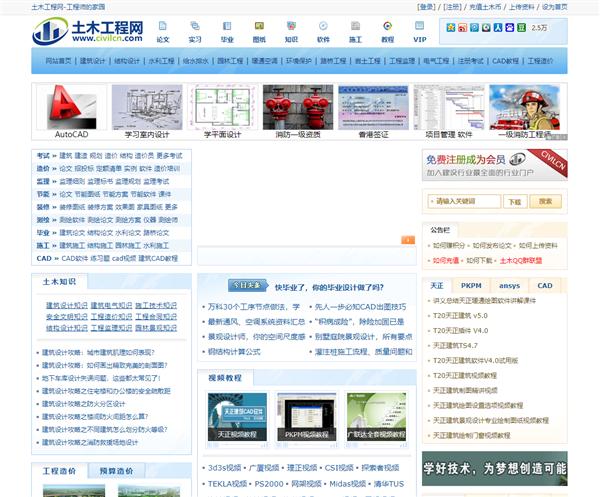Open the 软件 disc icon
Screen dimensions: 600x497
pyautogui.click(x=323, y=31)
